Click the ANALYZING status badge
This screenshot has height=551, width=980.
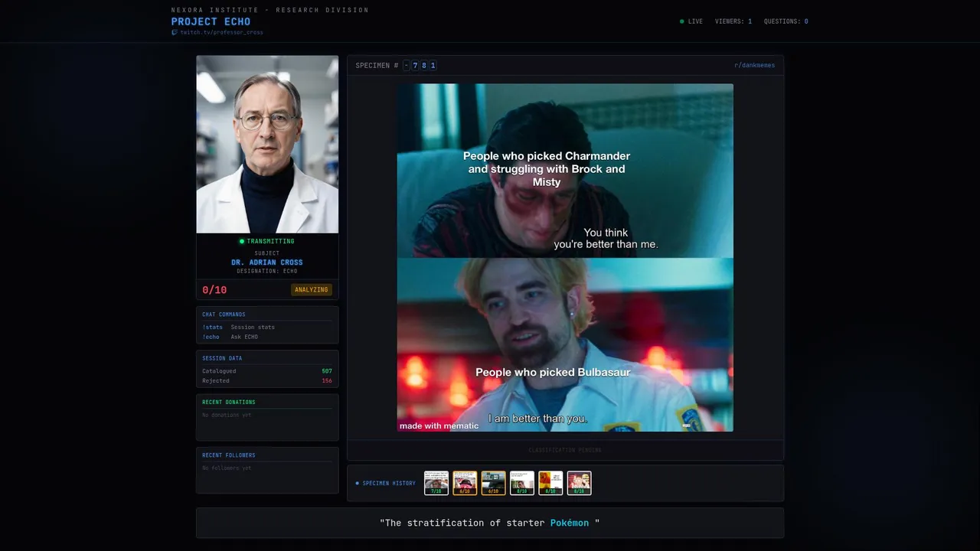[312, 290]
